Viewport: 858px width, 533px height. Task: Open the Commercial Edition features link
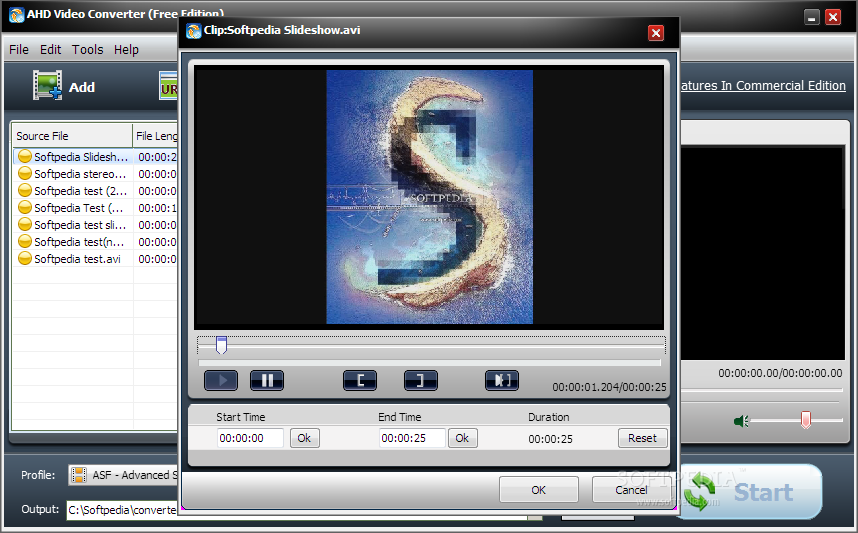tap(763, 86)
